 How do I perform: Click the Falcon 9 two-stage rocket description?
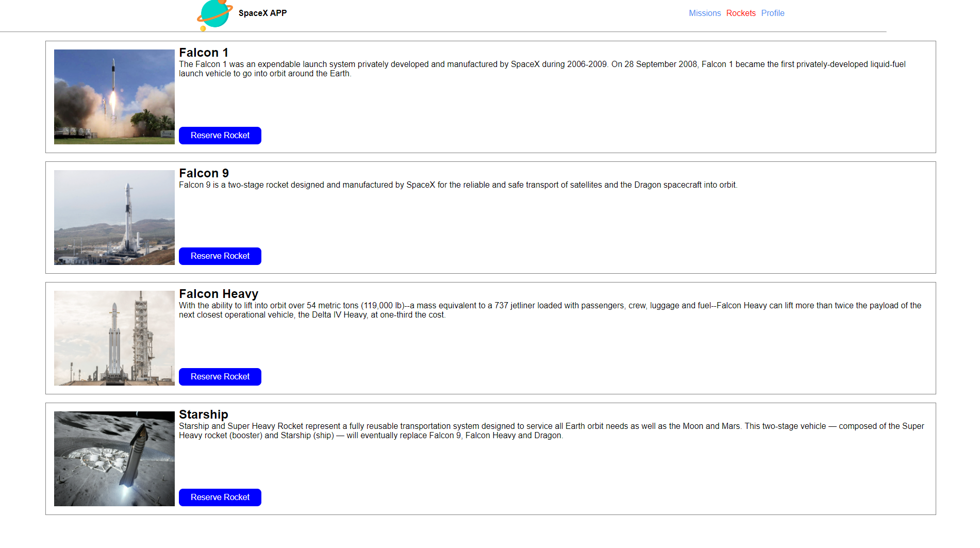point(458,185)
